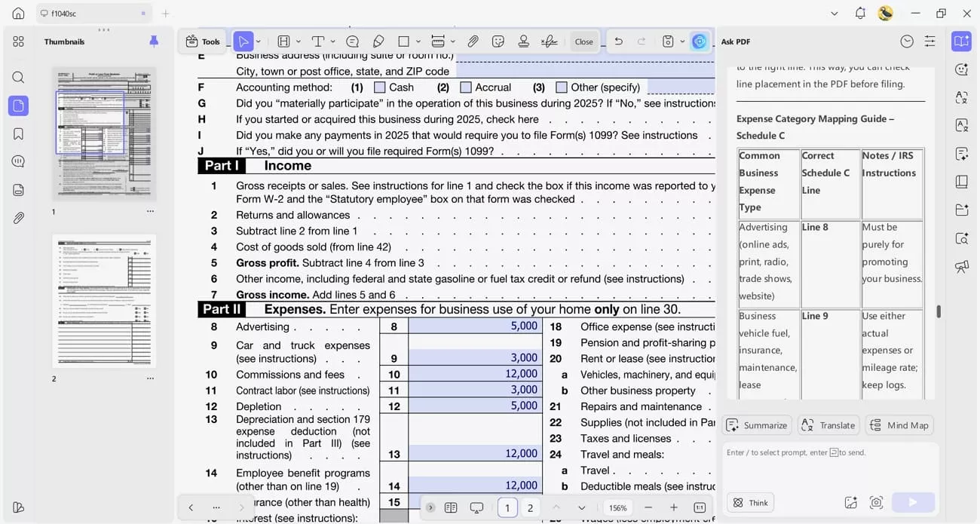Open the stamp tool
The image size is (980, 524).
523,41
